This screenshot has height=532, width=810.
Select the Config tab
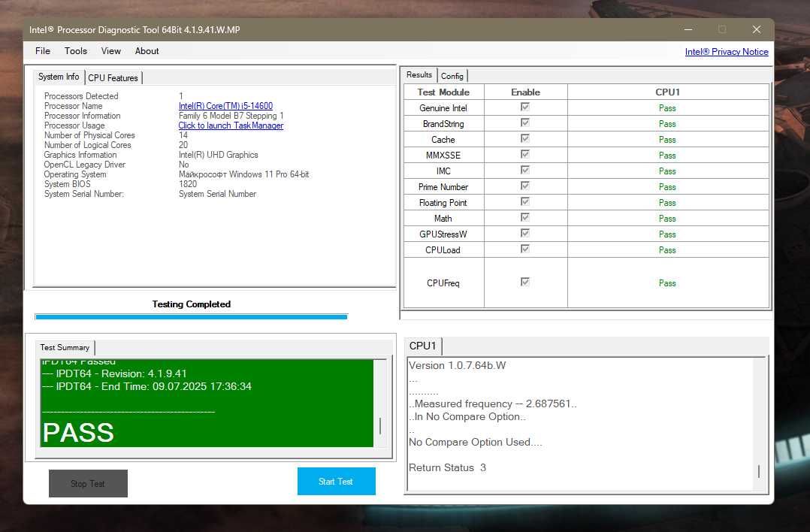[x=452, y=76]
